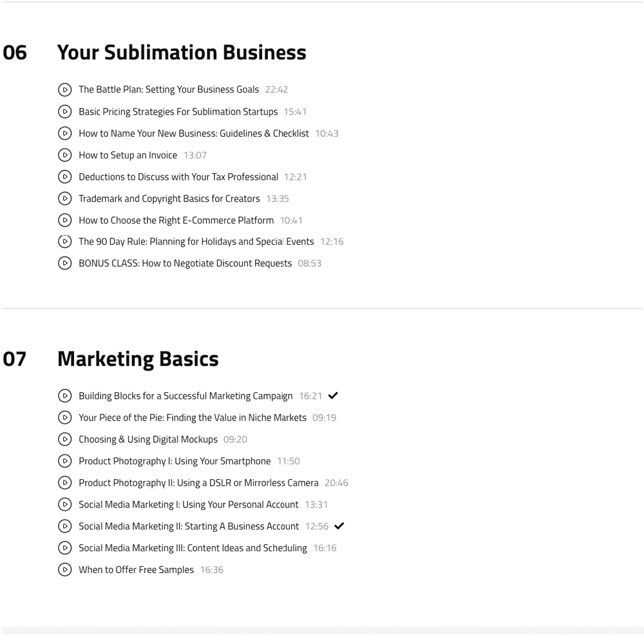Image resolution: width=644 pixels, height=644 pixels.
Task: Collapse the Your Sublimation Business section
Action: click(x=182, y=52)
